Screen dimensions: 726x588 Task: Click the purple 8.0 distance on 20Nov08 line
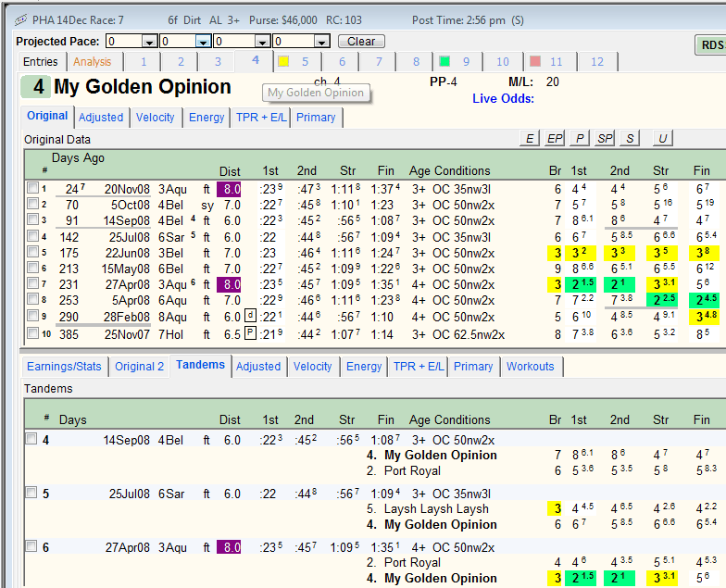pyautogui.click(x=229, y=189)
